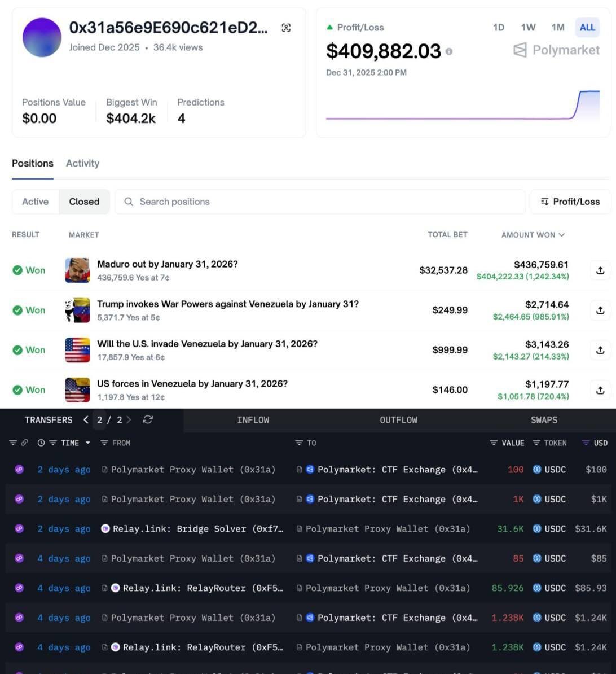Open 'Trump invokes War Powers against Venezuela' market

coord(228,304)
